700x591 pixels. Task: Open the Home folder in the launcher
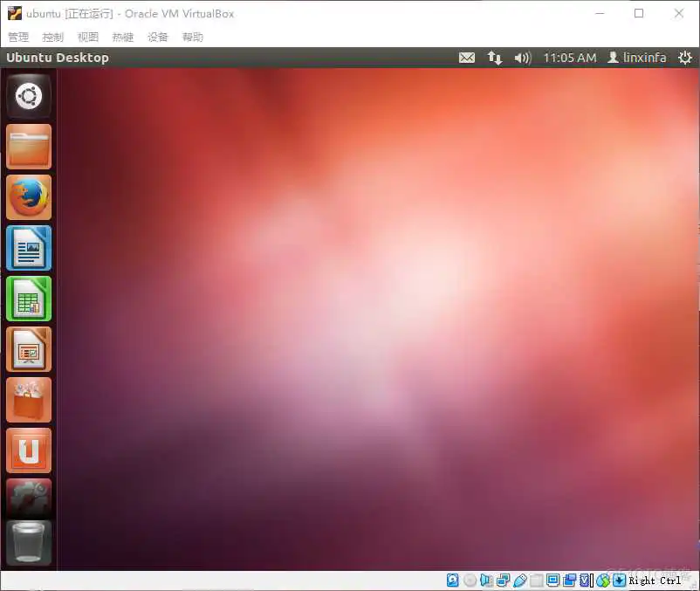pyautogui.click(x=29, y=147)
